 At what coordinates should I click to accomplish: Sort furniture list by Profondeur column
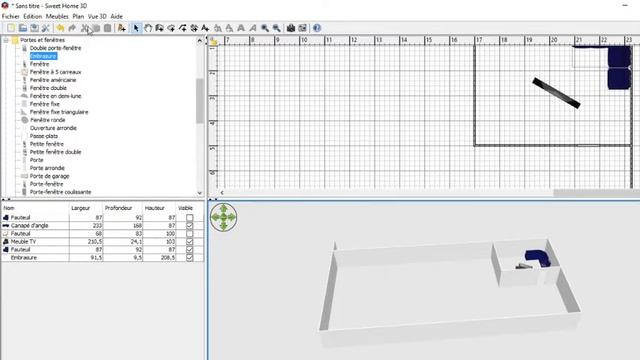[x=122, y=208]
